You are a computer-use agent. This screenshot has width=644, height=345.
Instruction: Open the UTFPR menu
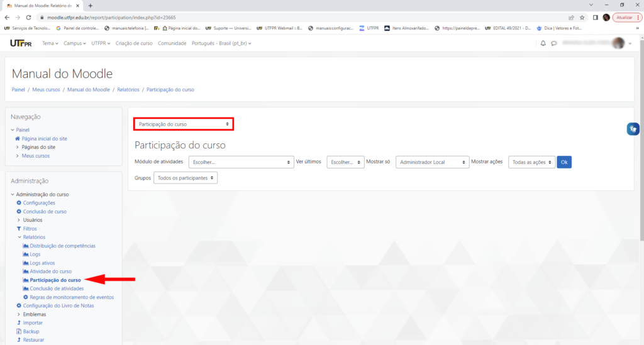pyautogui.click(x=101, y=43)
